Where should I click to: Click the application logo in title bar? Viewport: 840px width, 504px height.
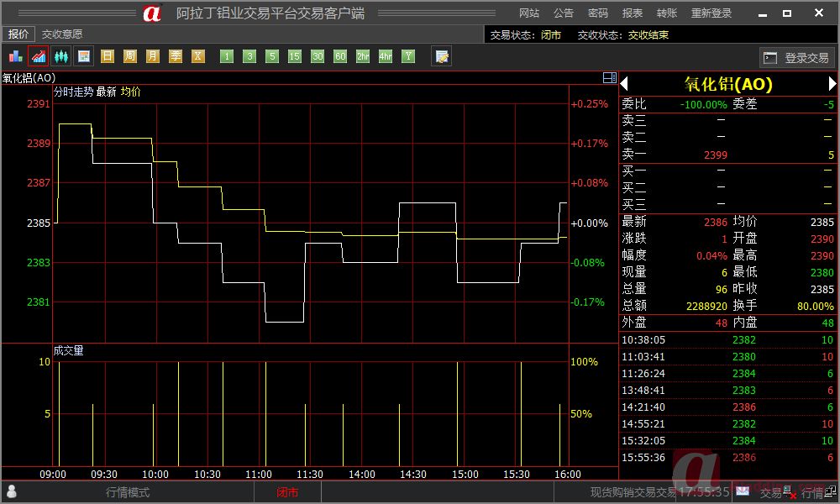tap(151, 13)
